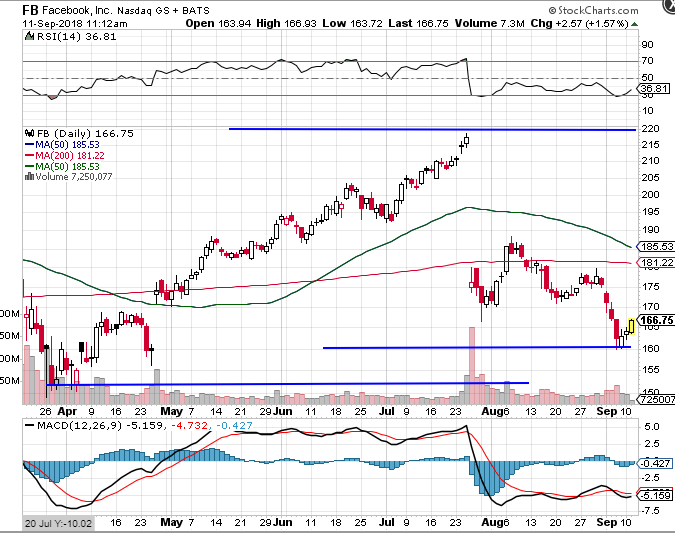Click the yellow-highlighted latest candlestick
This screenshot has width=675, height=533.
[631, 326]
